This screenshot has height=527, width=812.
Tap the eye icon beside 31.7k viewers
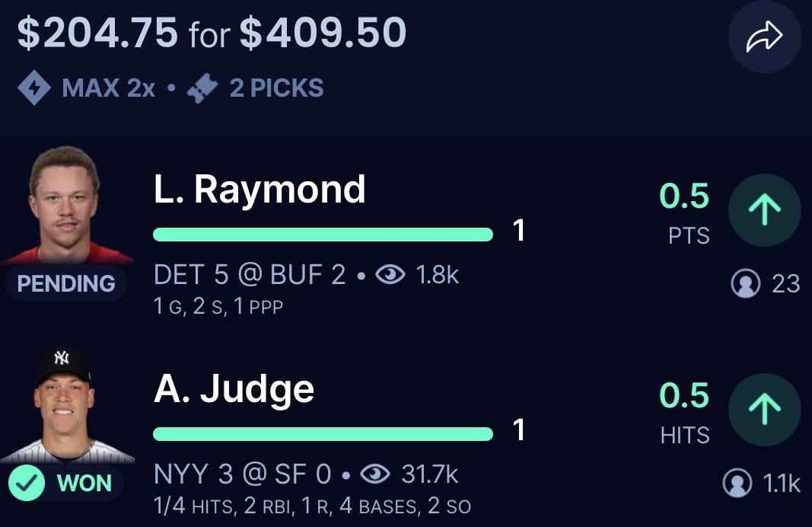(x=374, y=474)
